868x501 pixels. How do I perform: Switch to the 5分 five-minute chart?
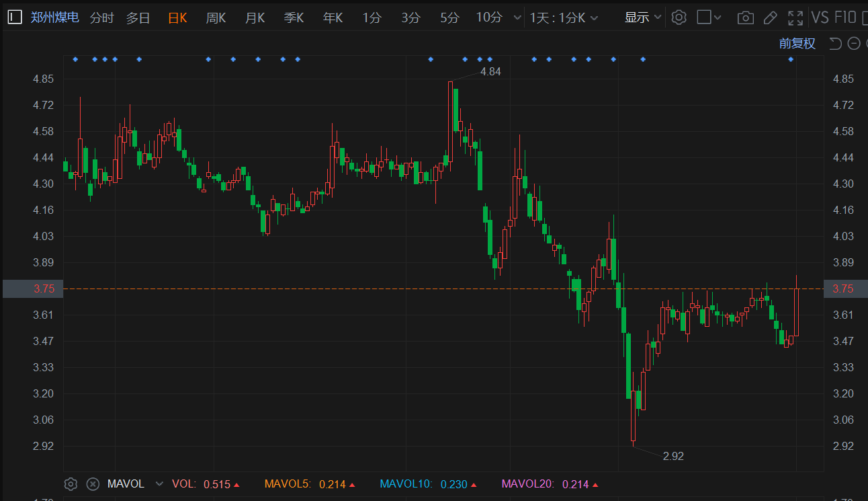click(449, 17)
